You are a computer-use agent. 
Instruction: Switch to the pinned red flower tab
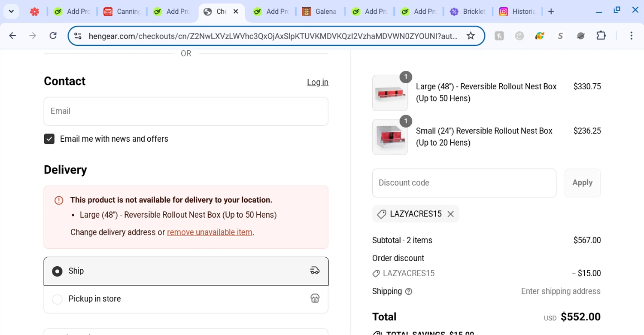click(34, 12)
